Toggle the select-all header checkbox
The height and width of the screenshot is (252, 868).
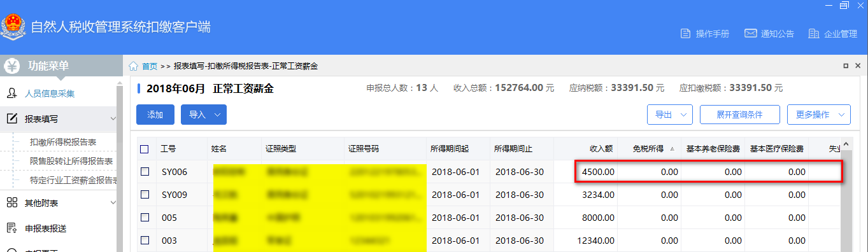[x=144, y=149]
